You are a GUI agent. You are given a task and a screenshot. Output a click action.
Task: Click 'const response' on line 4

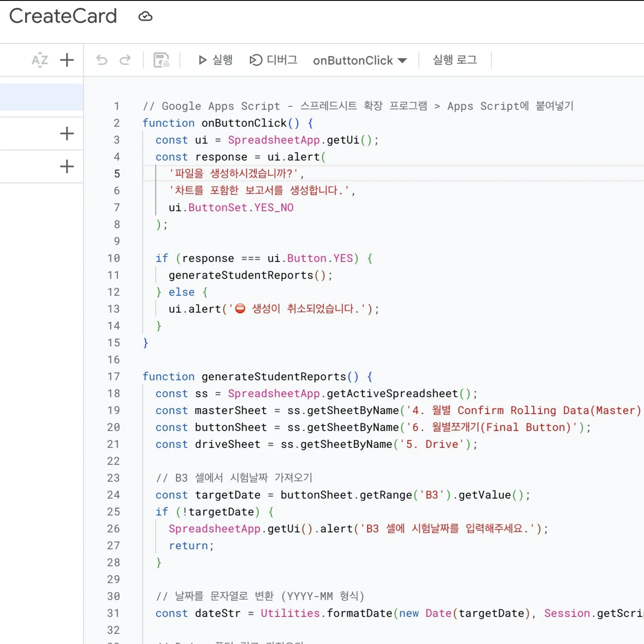[201, 157]
